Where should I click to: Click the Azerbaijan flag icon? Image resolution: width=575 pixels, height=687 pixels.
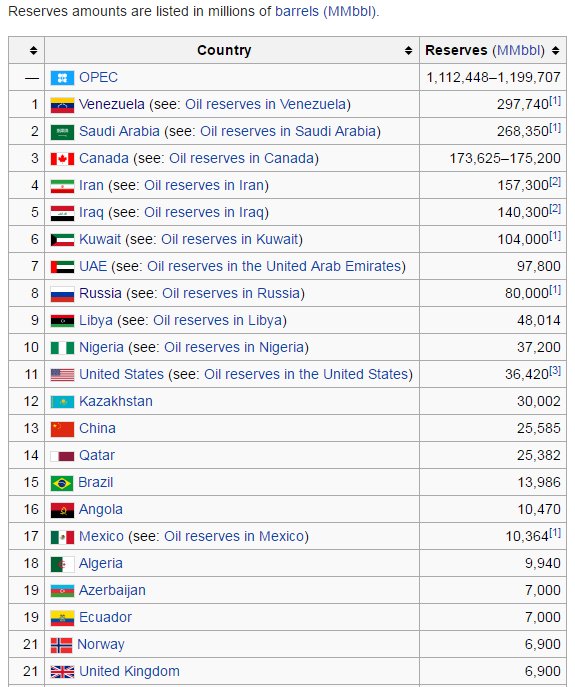(62, 591)
